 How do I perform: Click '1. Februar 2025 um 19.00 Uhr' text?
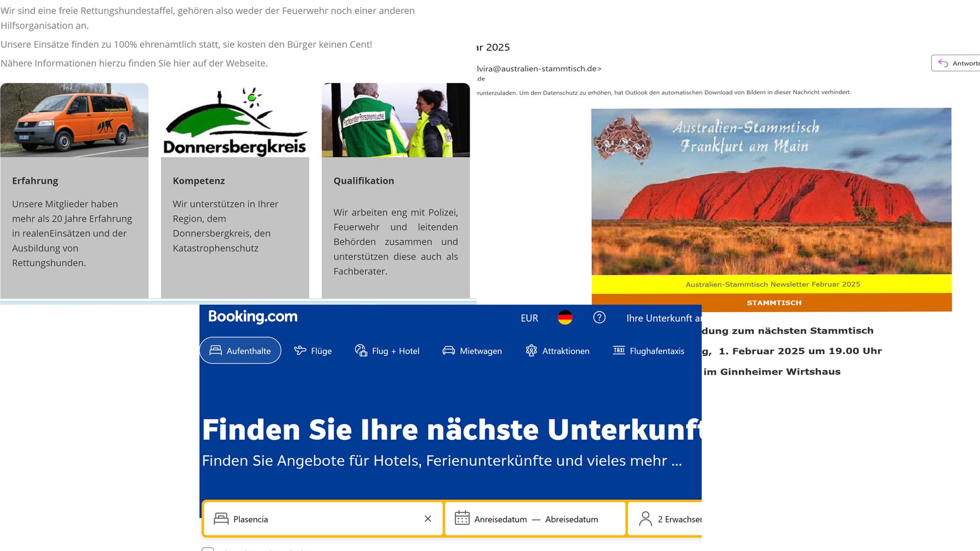(x=800, y=351)
